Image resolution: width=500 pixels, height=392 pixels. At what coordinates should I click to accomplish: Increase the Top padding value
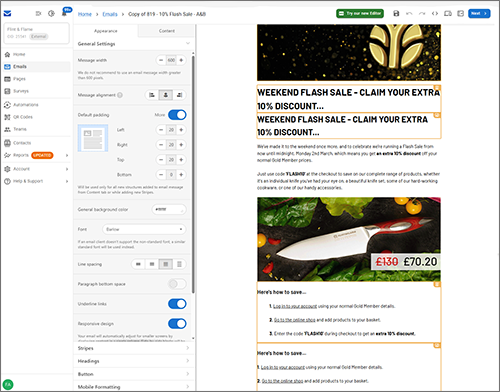pyautogui.click(x=181, y=160)
